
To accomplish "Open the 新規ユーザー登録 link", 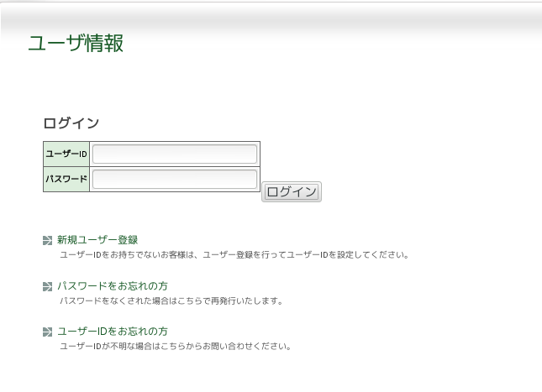I will [97, 240].
